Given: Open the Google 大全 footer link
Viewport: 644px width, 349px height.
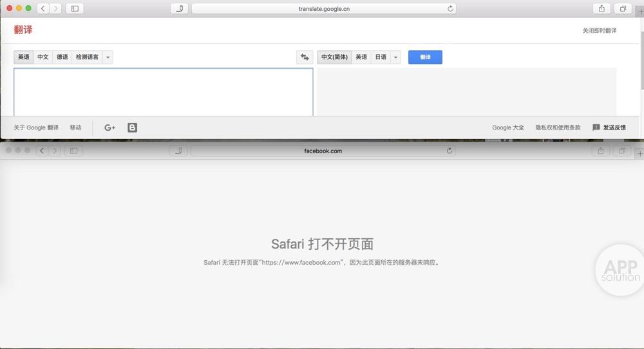Looking at the screenshot, I should (508, 127).
